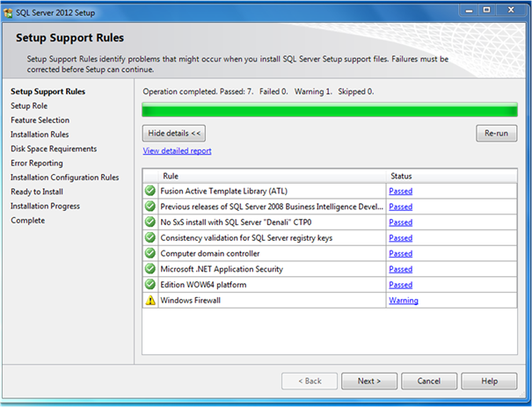Click green check icon for Microsoft .NET Application Security
This screenshot has width=532, height=407.
click(x=150, y=269)
